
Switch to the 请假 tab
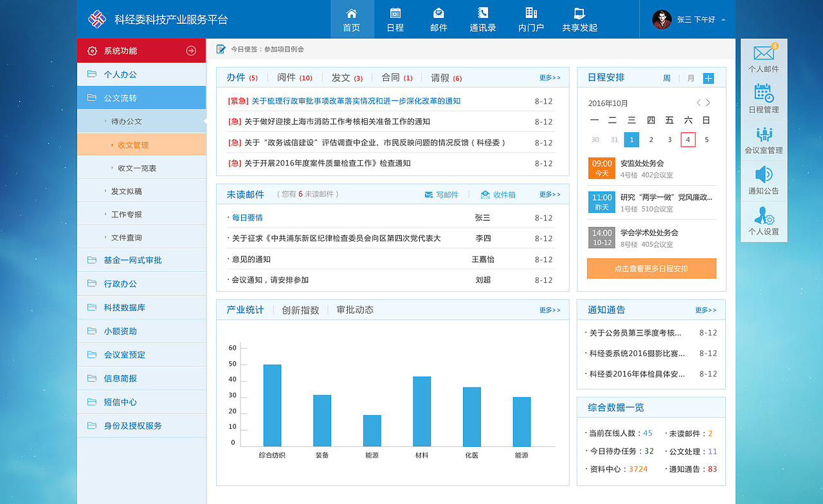446,78
